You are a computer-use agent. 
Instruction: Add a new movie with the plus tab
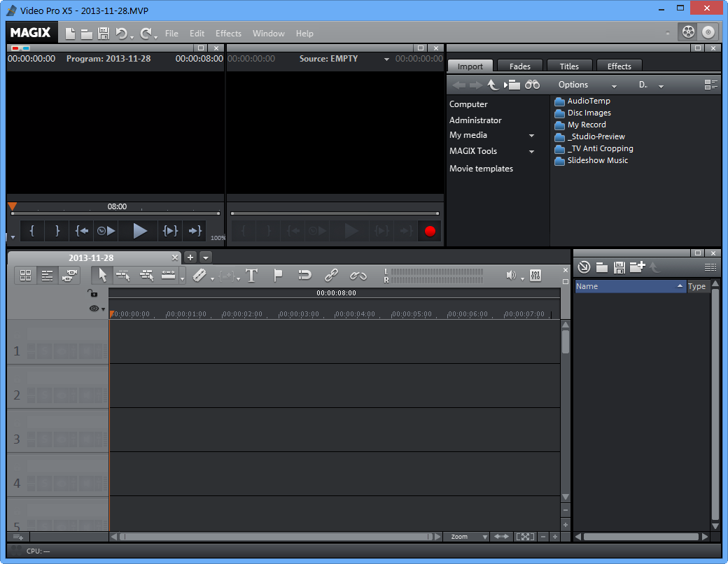[x=190, y=258]
